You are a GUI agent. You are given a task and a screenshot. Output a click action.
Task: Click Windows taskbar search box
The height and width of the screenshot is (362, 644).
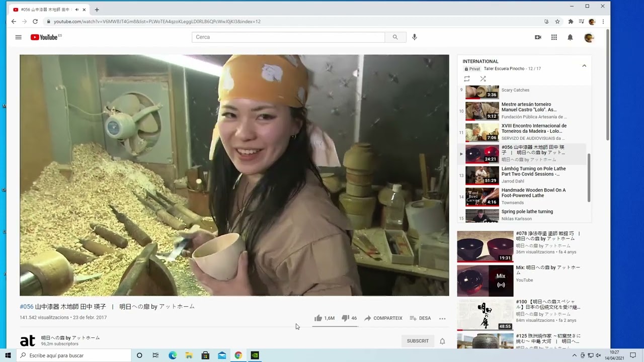tap(74, 355)
